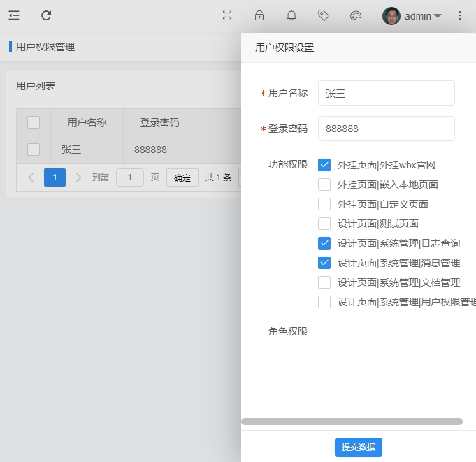
Task: Click the admin user avatar
Action: 391,16
